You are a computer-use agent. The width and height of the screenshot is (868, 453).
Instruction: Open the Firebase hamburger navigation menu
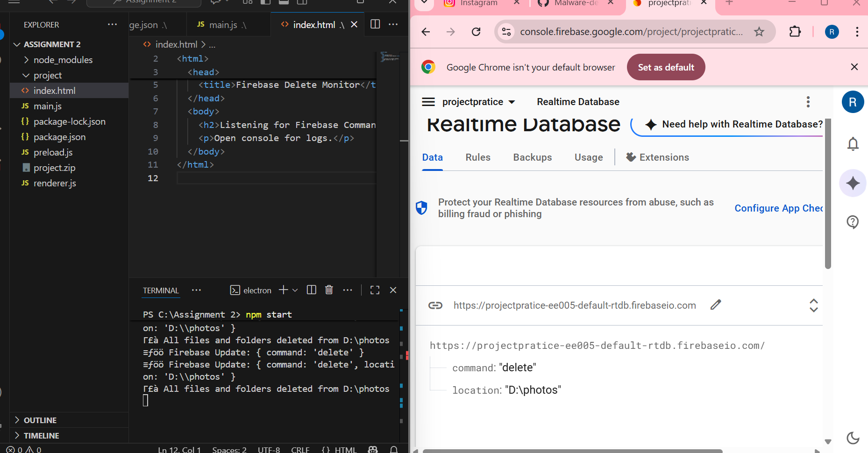coord(428,102)
